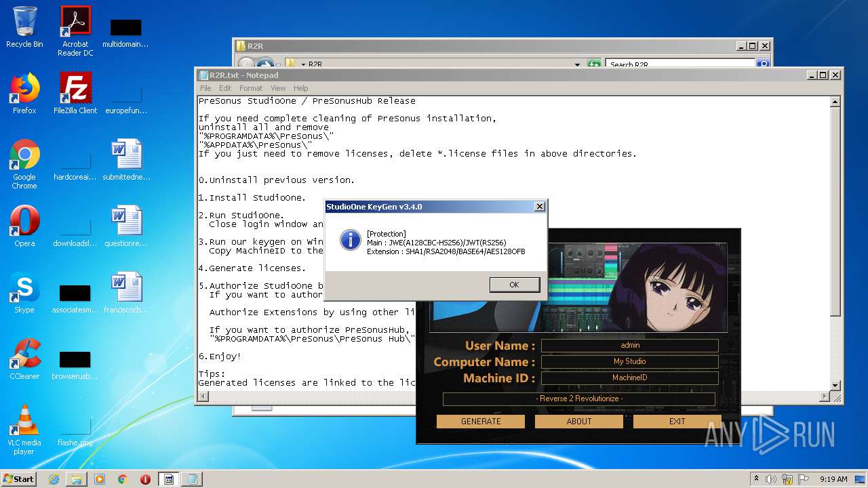This screenshot has width=868, height=488.
Task: Click the GENERATE button in the keygen
Action: [x=481, y=422]
